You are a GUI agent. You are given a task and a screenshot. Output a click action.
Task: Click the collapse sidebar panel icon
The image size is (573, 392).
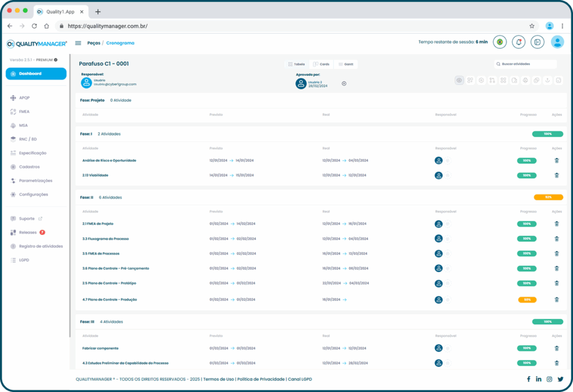click(537, 42)
